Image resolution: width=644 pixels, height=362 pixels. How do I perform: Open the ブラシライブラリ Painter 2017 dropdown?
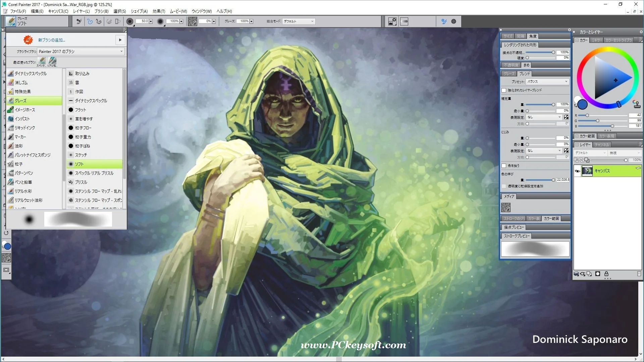(x=80, y=51)
